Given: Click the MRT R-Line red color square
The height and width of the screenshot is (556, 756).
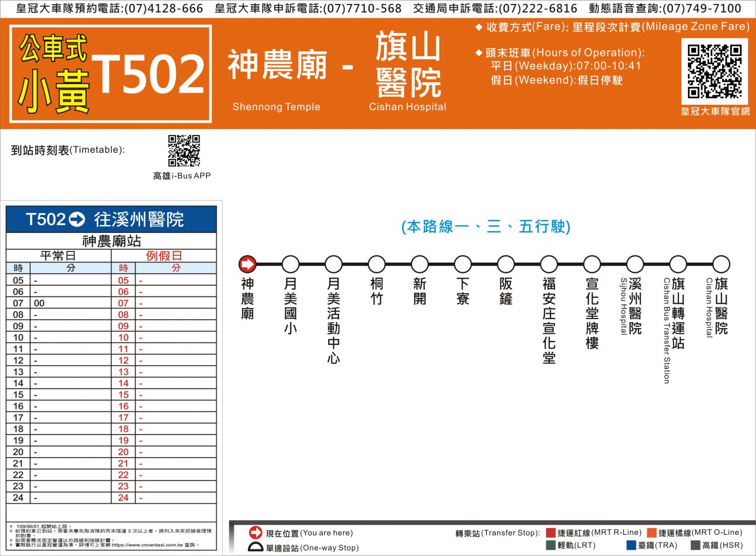Looking at the screenshot, I should click(x=550, y=532).
